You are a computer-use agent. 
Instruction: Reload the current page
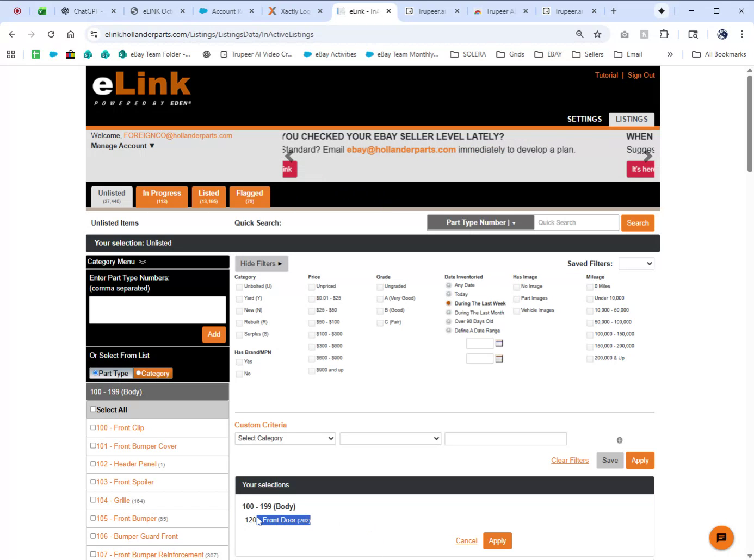tap(51, 34)
